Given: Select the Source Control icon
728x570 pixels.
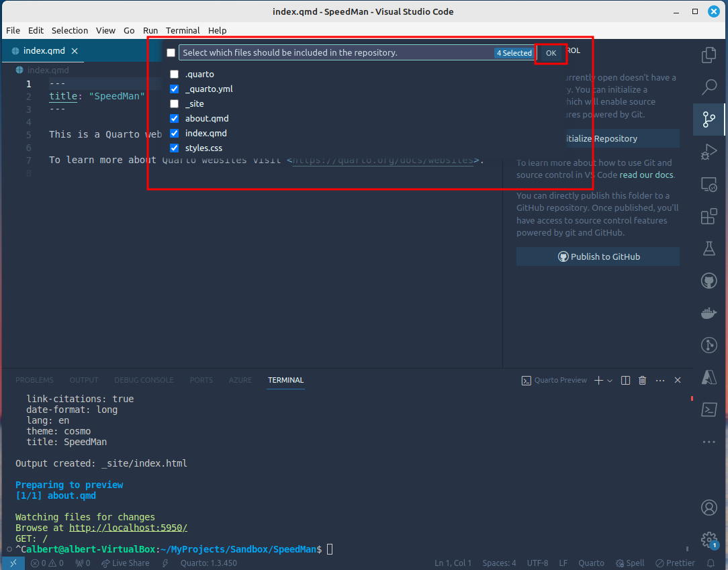Looking at the screenshot, I should [x=709, y=120].
